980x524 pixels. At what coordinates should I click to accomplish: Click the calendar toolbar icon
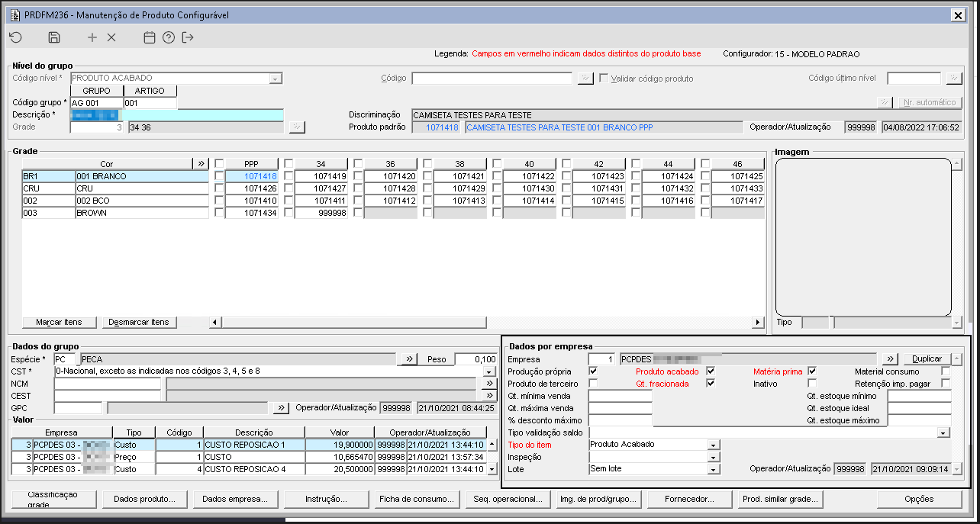click(x=150, y=37)
